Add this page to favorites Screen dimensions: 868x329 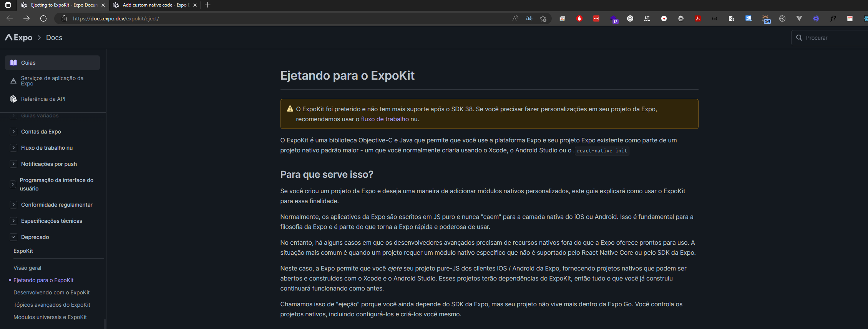(543, 18)
